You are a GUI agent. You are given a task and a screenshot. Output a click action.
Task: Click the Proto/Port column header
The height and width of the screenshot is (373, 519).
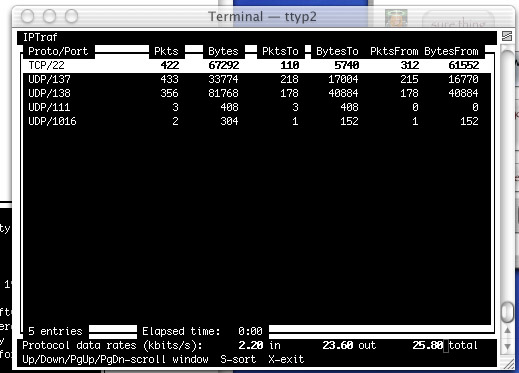(x=58, y=51)
